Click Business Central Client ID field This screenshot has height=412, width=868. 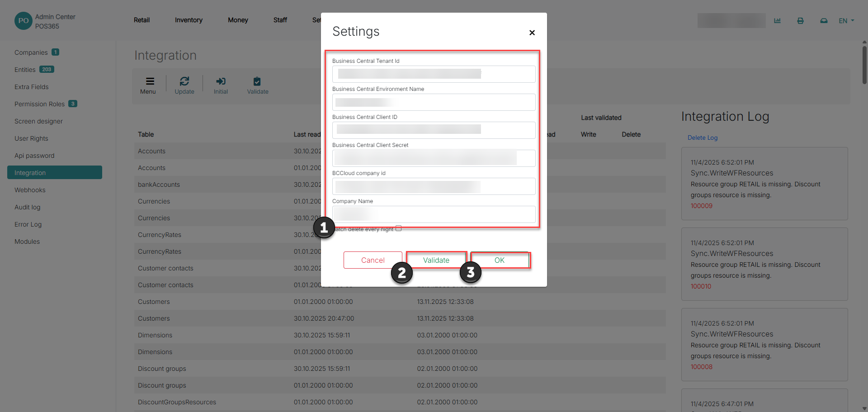(x=434, y=130)
